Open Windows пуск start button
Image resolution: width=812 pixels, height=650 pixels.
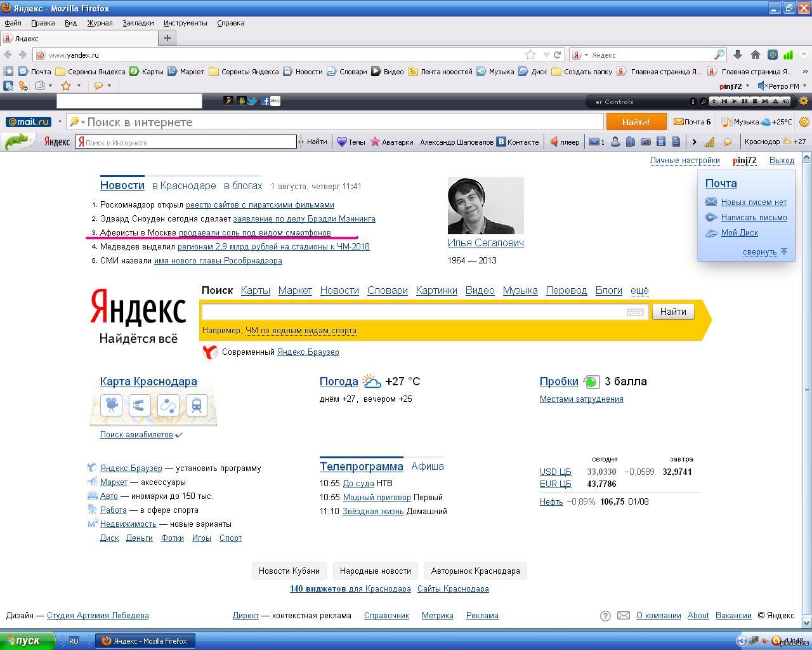tap(29, 641)
